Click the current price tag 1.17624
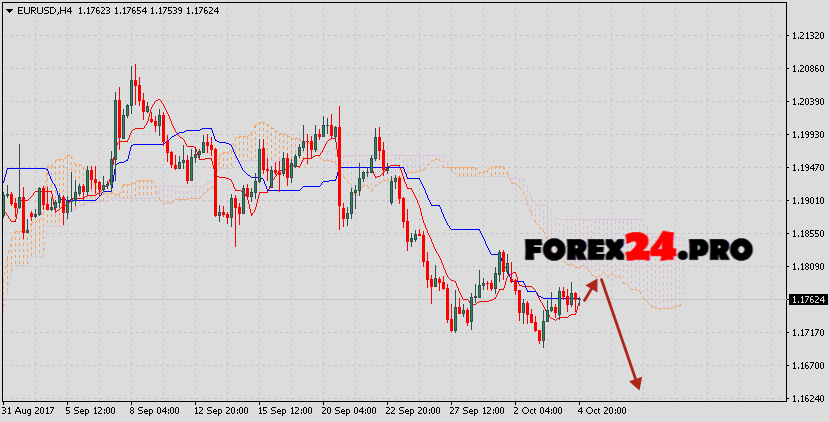This screenshot has height=422, width=829. click(x=806, y=299)
